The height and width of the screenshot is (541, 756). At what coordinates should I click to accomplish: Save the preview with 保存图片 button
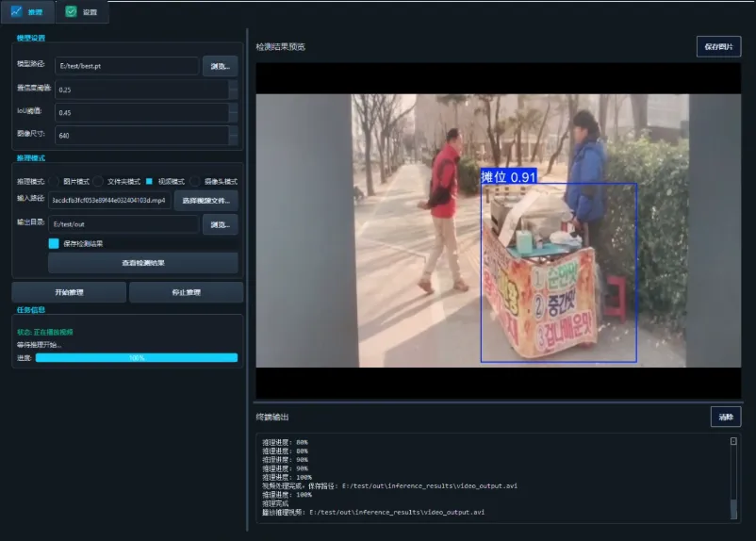(x=718, y=47)
